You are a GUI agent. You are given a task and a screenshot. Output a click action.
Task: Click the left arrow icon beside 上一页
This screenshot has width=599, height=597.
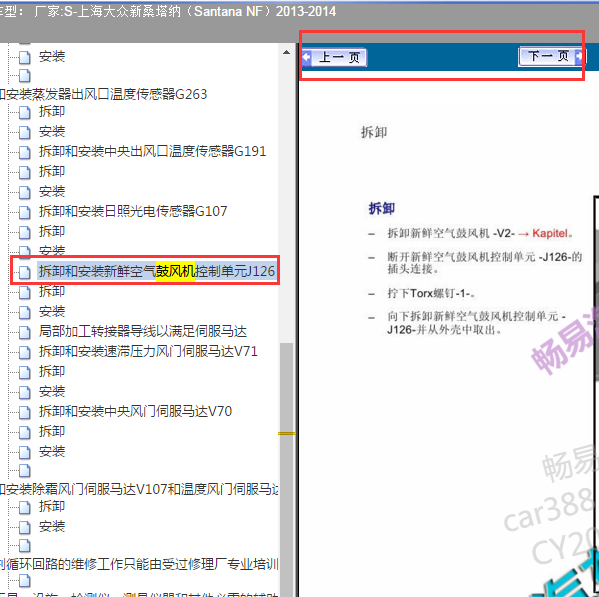point(307,58)
